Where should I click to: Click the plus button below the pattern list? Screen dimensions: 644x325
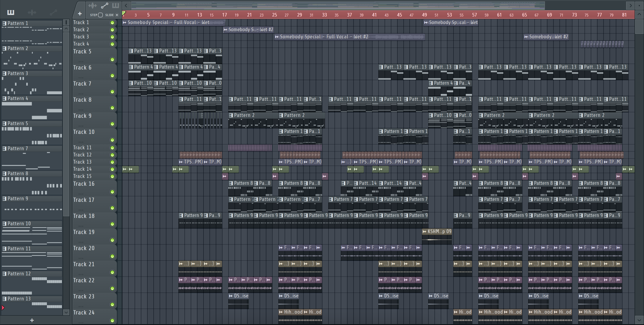pos(32,320)
